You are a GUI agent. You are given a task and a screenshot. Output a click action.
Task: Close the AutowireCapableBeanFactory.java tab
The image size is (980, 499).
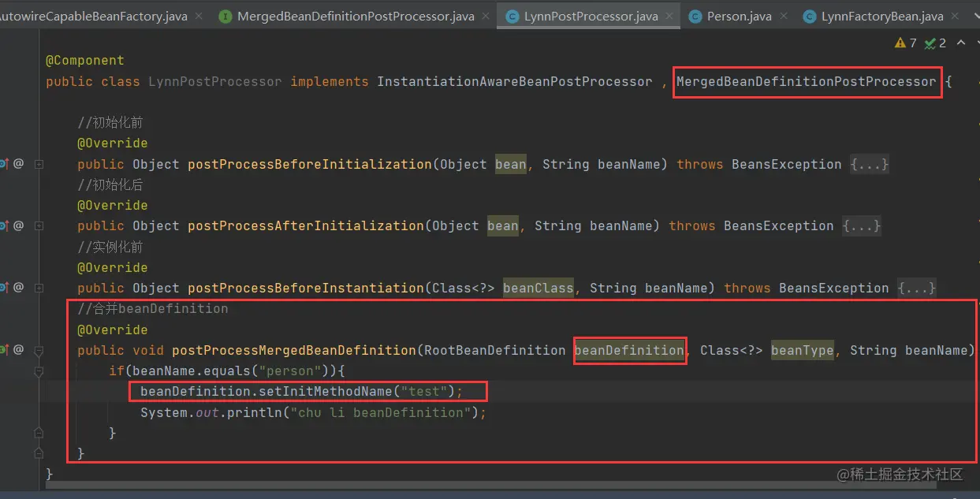click(x=198, y=16)
